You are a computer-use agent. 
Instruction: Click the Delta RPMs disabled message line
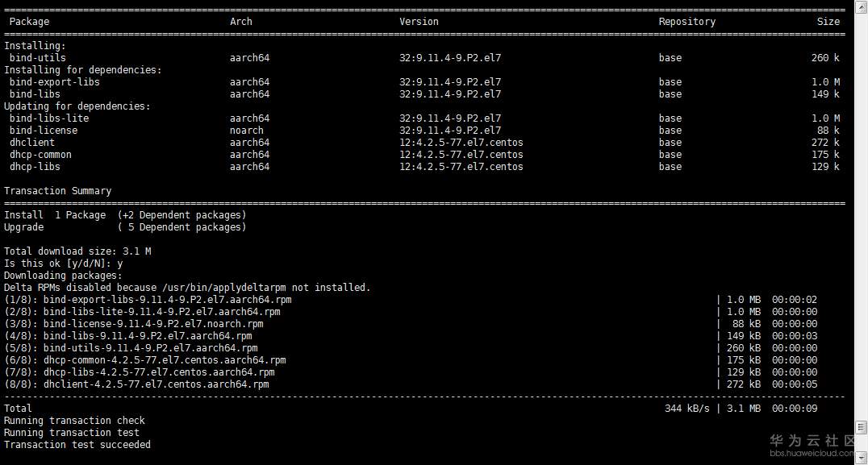click(187, 288)
